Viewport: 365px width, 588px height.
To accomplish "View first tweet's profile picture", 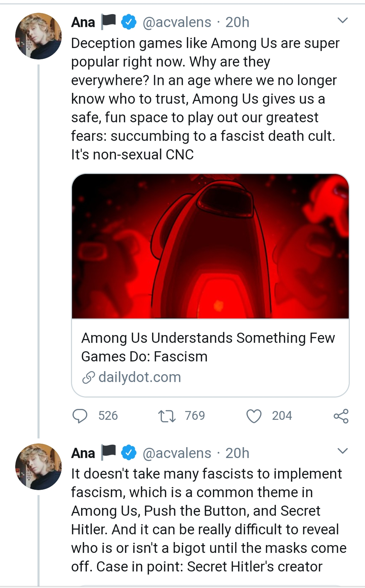I will pos(38,36).
